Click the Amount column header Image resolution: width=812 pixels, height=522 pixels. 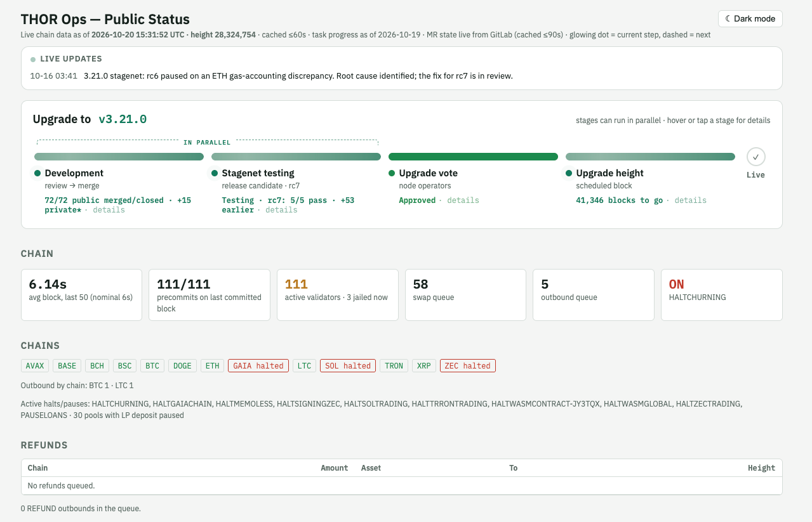point(335,468)
